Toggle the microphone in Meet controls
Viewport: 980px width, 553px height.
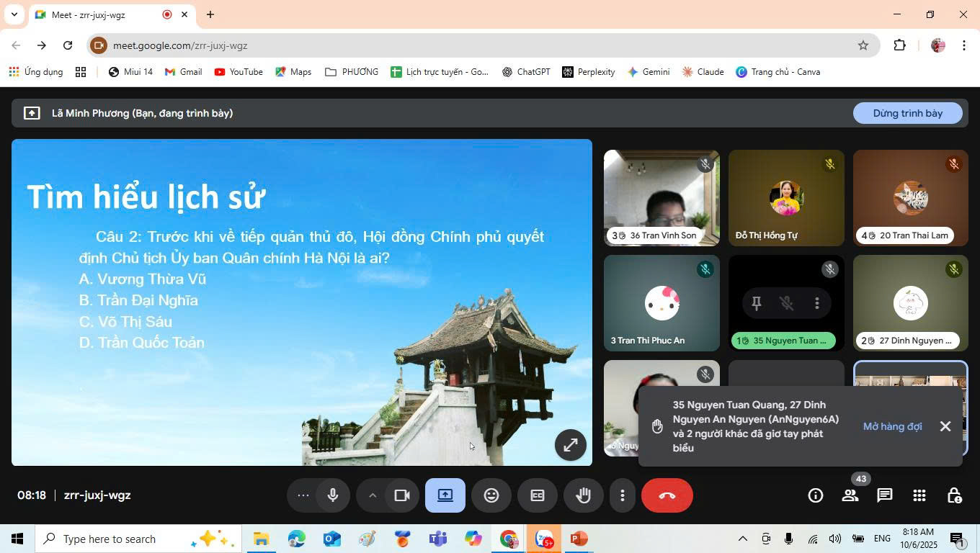tap(333, 495)
